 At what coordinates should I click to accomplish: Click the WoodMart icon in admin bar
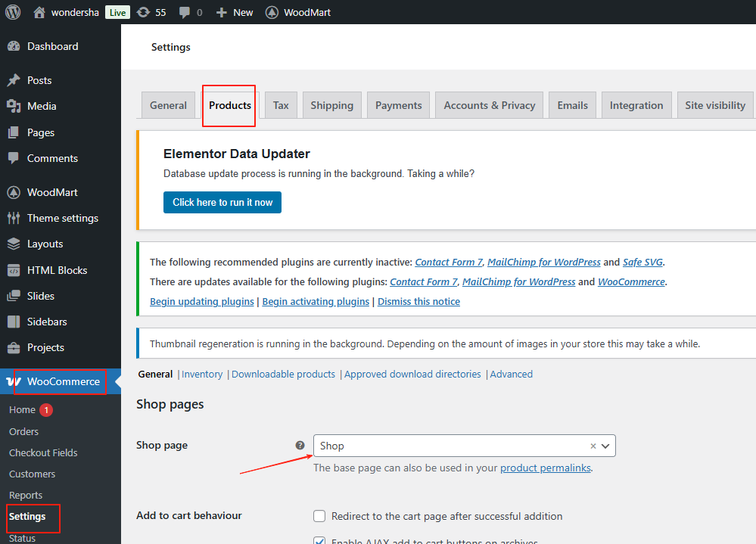272,12
